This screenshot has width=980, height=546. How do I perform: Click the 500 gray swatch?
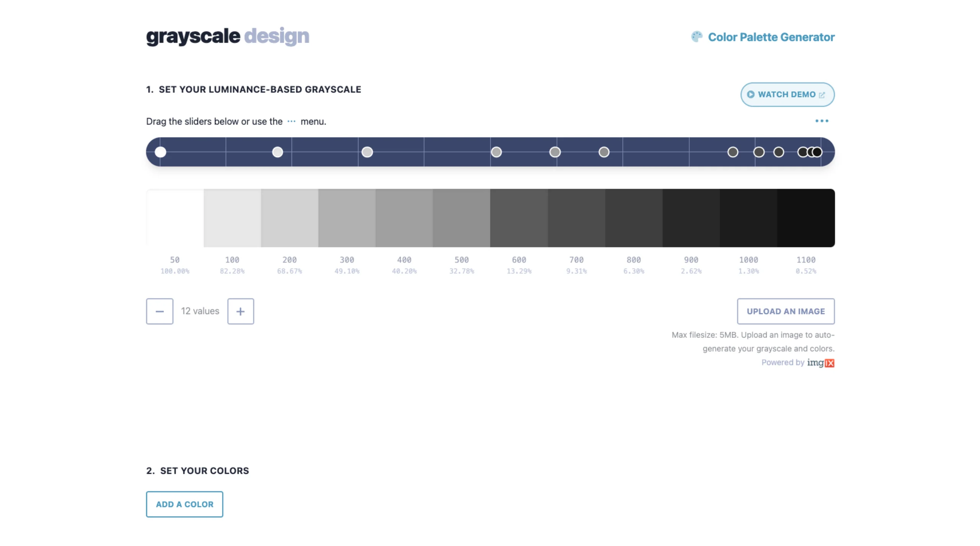coord(462,218)
